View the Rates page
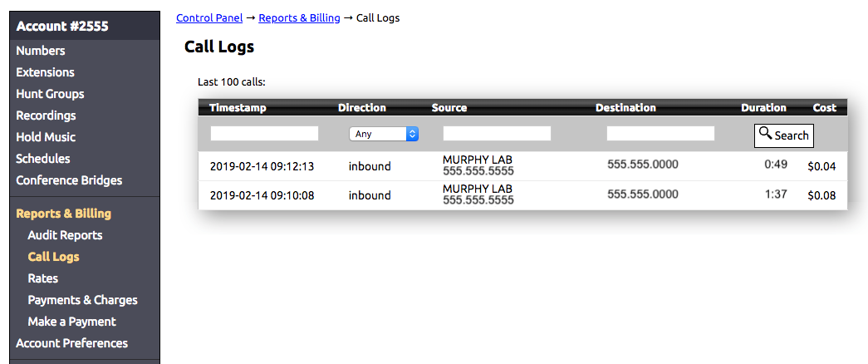Screen dimensions: 868x364 42,278
